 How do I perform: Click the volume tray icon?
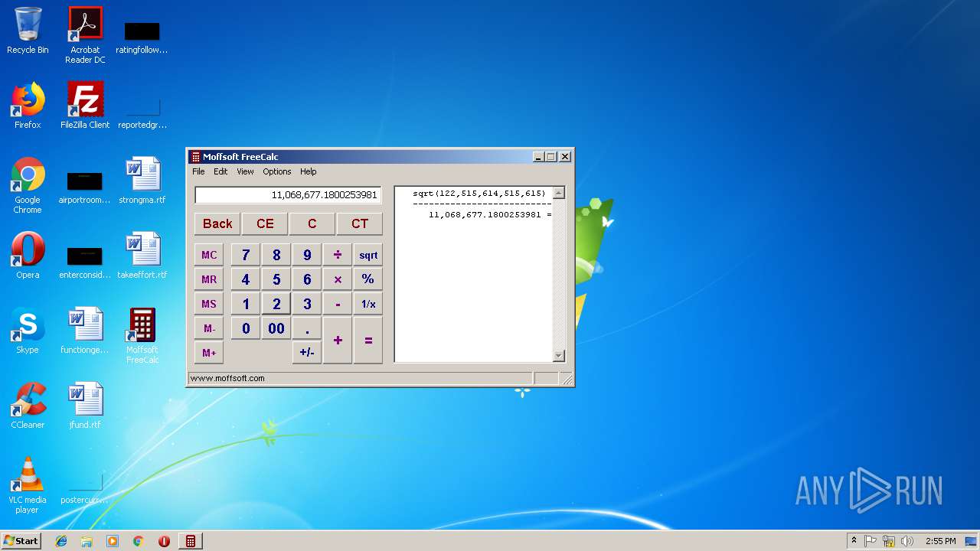(x=907, y=541)
